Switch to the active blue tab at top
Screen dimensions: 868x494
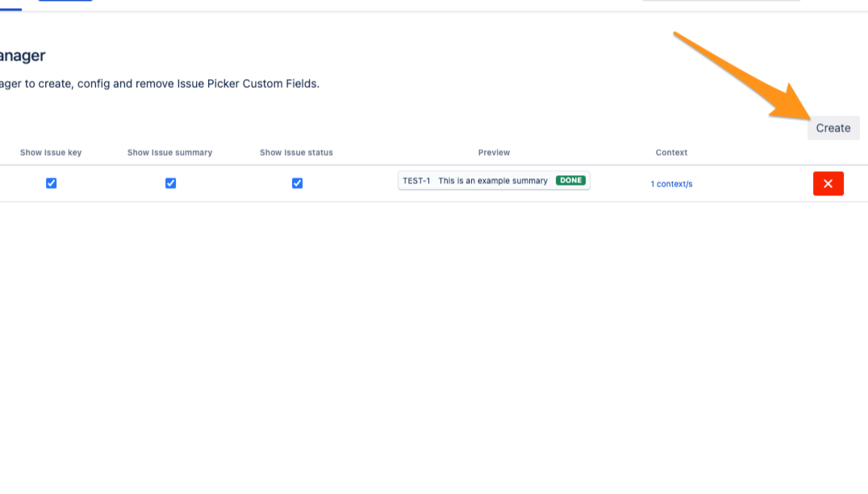point(65,2)
